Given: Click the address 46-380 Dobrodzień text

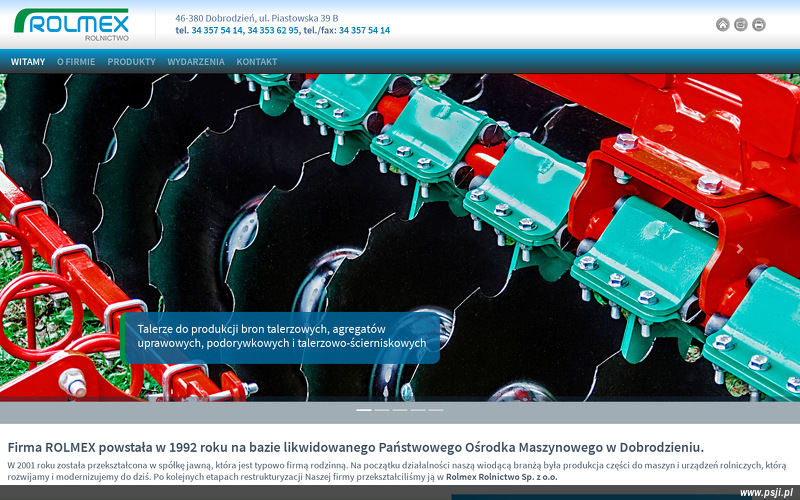Looking at the screenshot, I should [257, 18].
